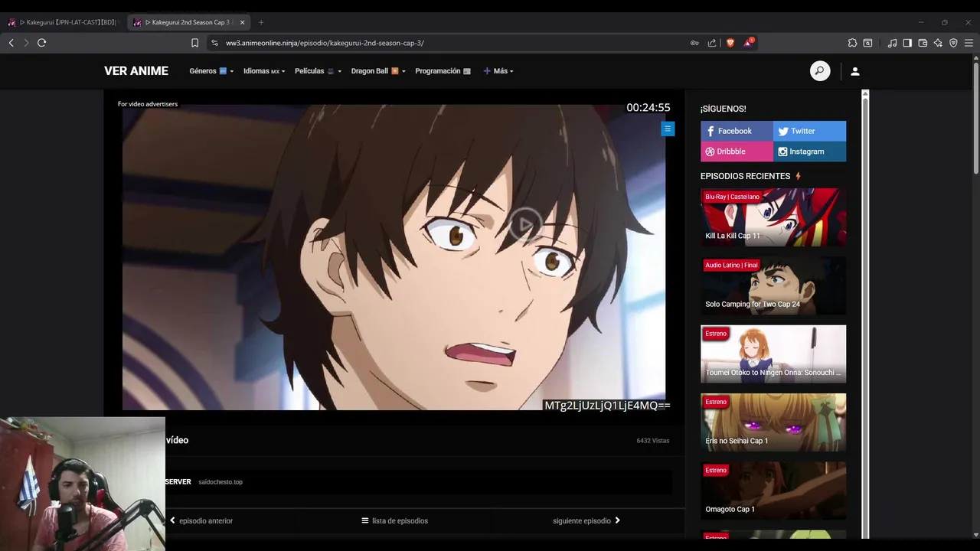Open the tab search icon in toolbar

(x=867, y=43)
